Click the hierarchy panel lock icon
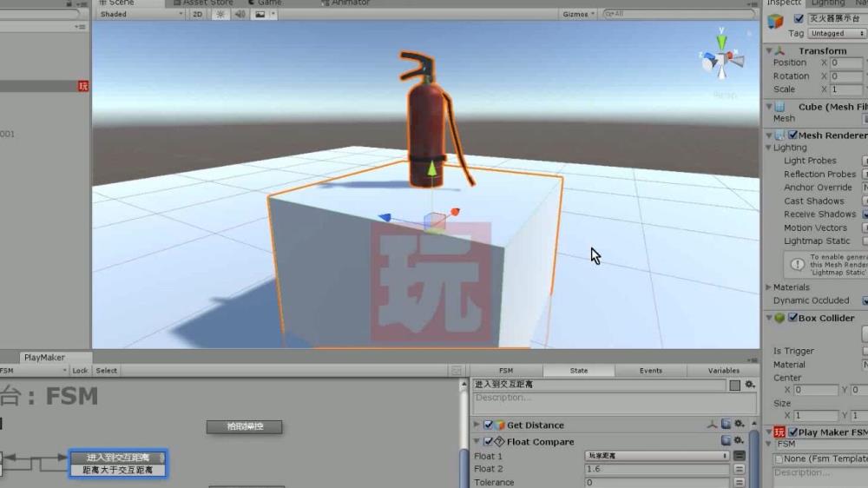Viewport: 868px width, 488px height. click(69, 3)
